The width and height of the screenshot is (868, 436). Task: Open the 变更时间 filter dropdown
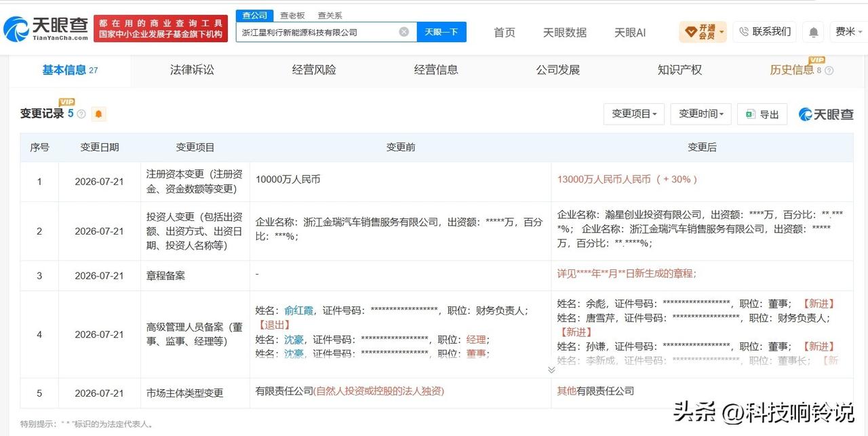701,114
